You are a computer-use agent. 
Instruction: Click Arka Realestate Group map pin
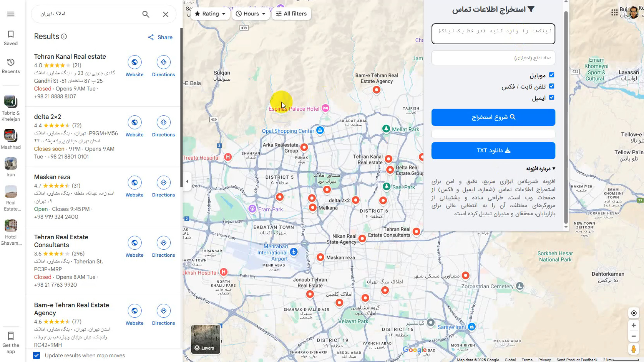click(304, 147)
